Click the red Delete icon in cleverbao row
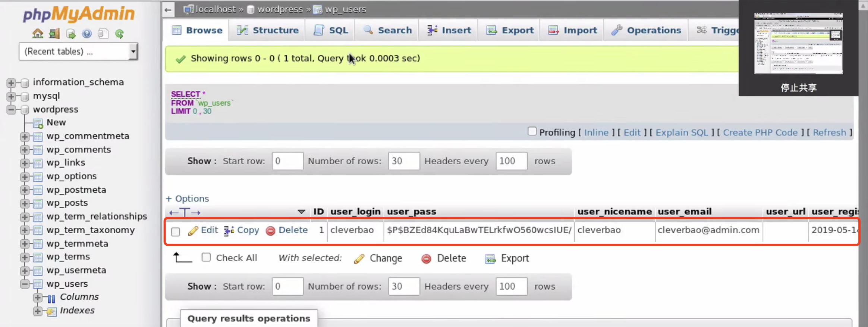 271,231
